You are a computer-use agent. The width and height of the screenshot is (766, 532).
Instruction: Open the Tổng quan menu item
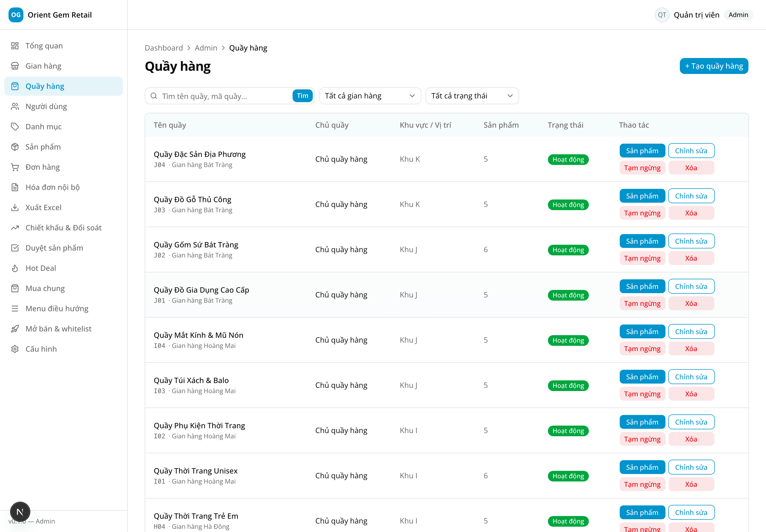63,46
